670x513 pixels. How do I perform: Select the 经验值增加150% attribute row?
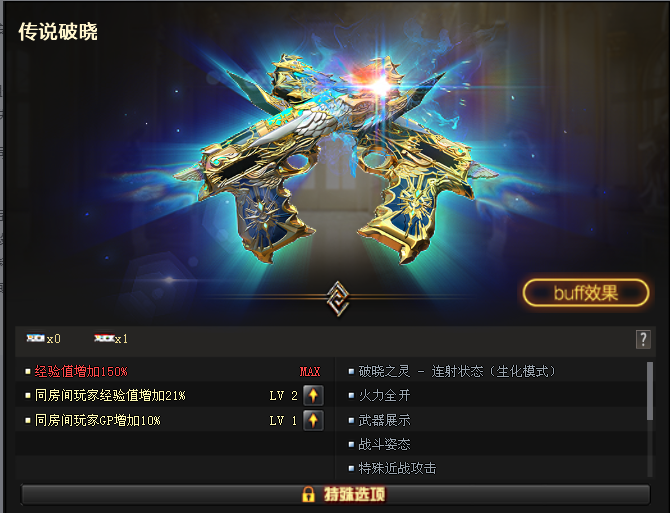(175, 371)
